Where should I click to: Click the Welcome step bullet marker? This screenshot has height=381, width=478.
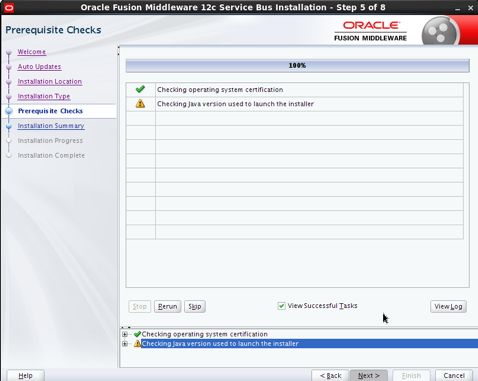coord(9,52)
